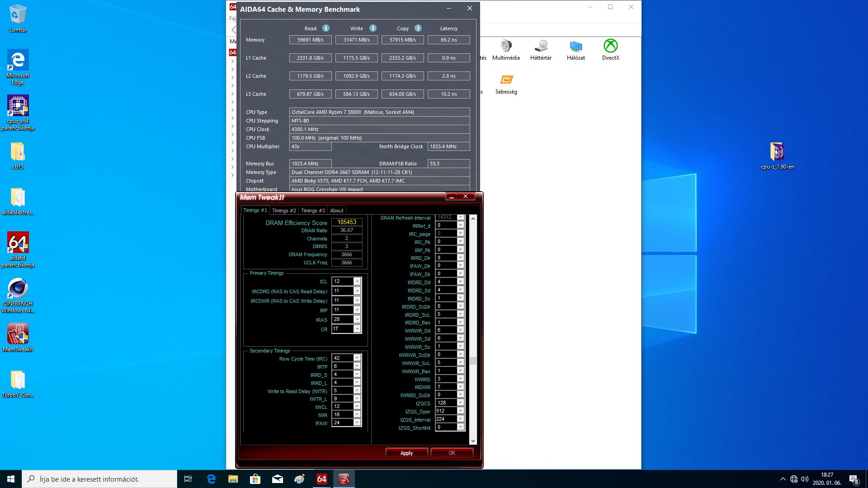Image resolution: width=868 pixels, height=488 pixels.
Task: Click the Apply button in MemTweakIt
Action: [x=406, y=453]
